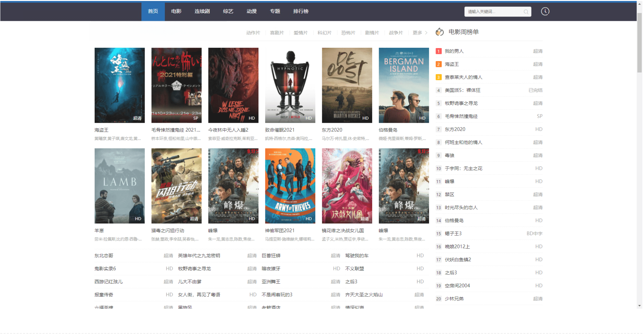The image size is (644, 336).
Task: Click the scrollbar down arrow
Action: 639,306
